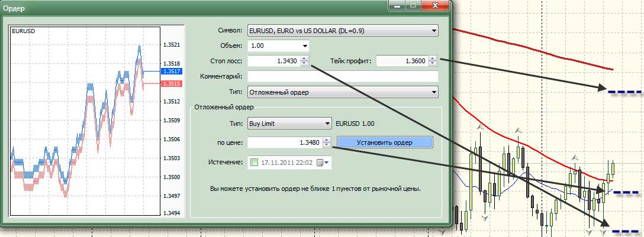Decrease Тейк профит with down arrow

(433, 64)
